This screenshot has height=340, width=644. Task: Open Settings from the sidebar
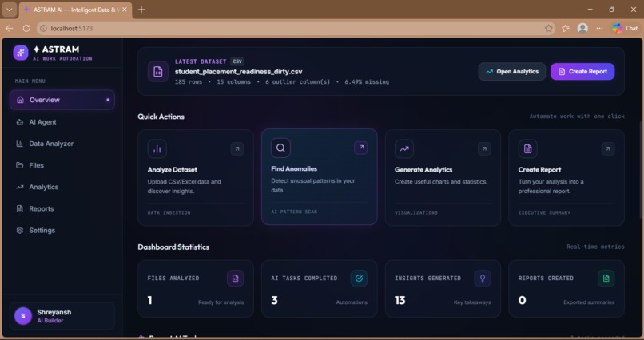(x=62, y=231)
